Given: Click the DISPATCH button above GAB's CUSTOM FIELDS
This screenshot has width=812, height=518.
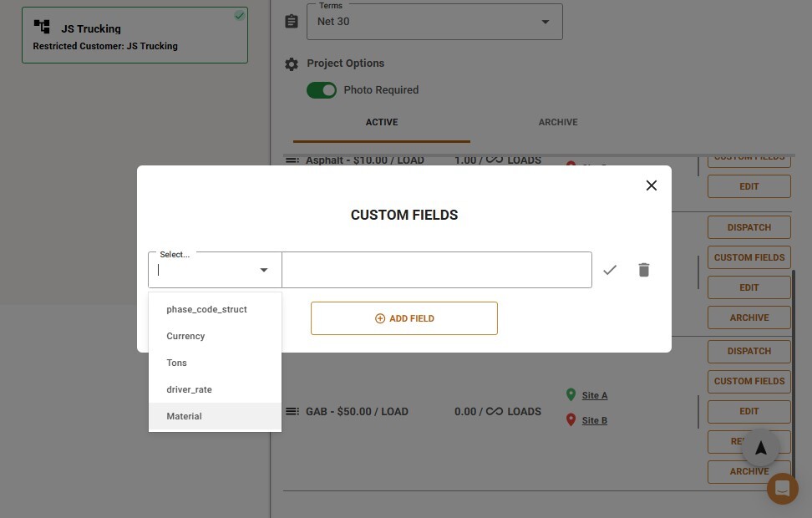Looking at the screenshot, I should (x=749, y=351).
